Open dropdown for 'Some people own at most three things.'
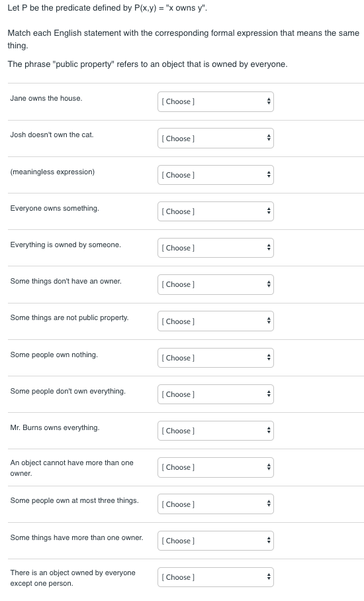Viewport: 364px width, 601px height. point(216,504)
